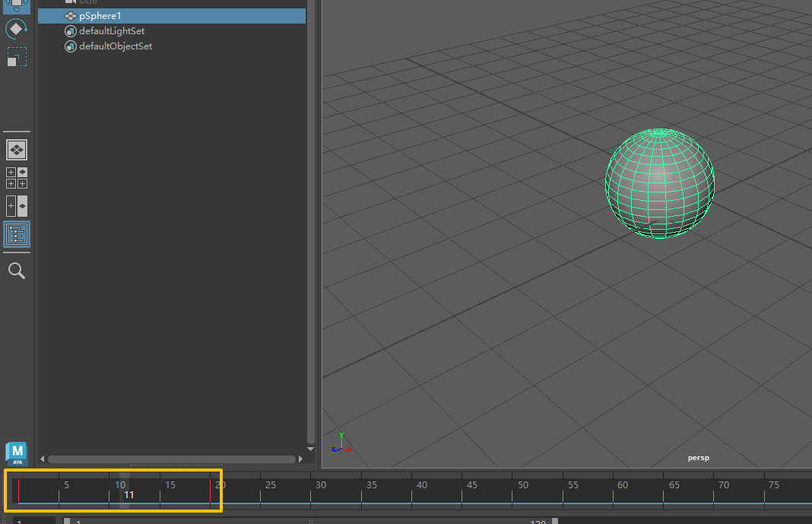
Task: Click the current frame 11 marker
Action: (x=124, y=491)
